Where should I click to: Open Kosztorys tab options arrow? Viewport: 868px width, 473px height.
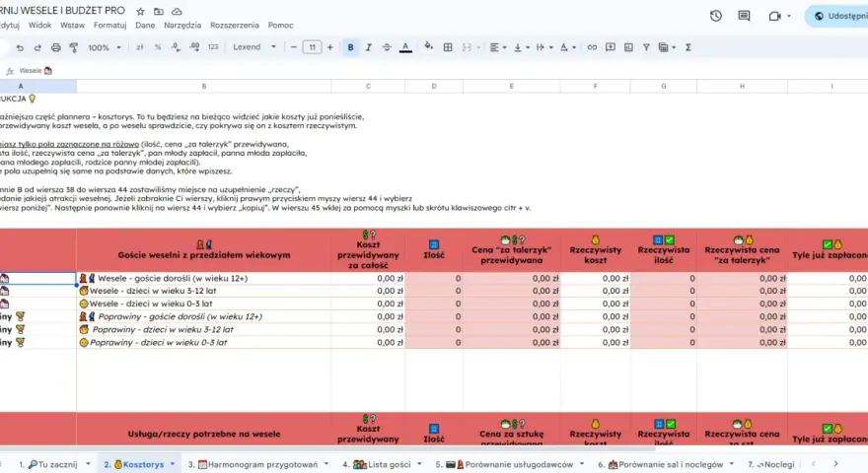pos(173,464)
